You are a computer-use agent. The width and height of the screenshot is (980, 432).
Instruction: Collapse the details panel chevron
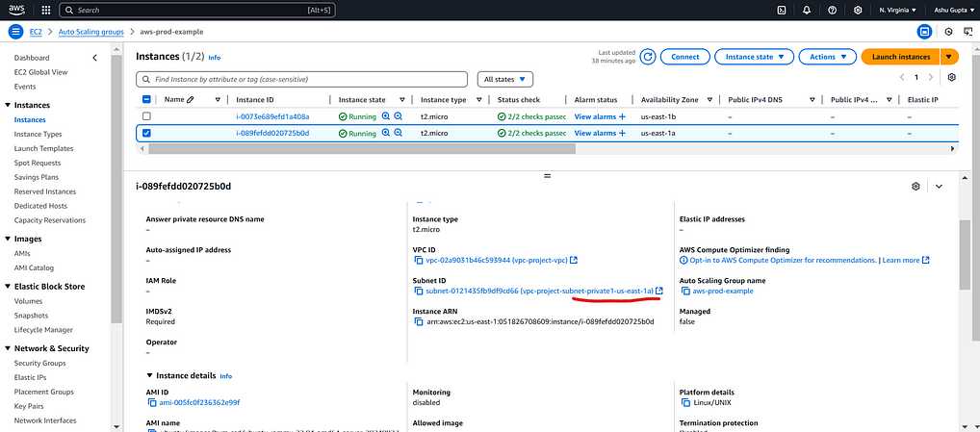pos(939,186)
